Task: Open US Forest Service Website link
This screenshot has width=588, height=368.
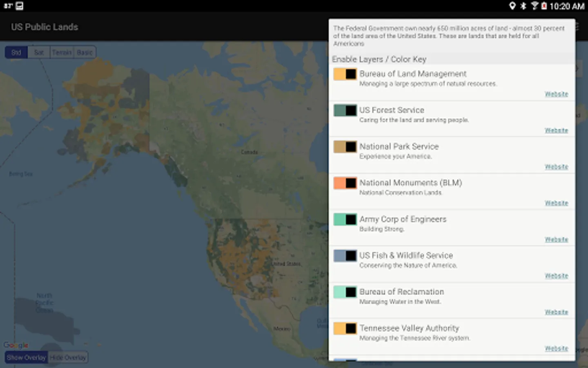Action: coord(556,130)
